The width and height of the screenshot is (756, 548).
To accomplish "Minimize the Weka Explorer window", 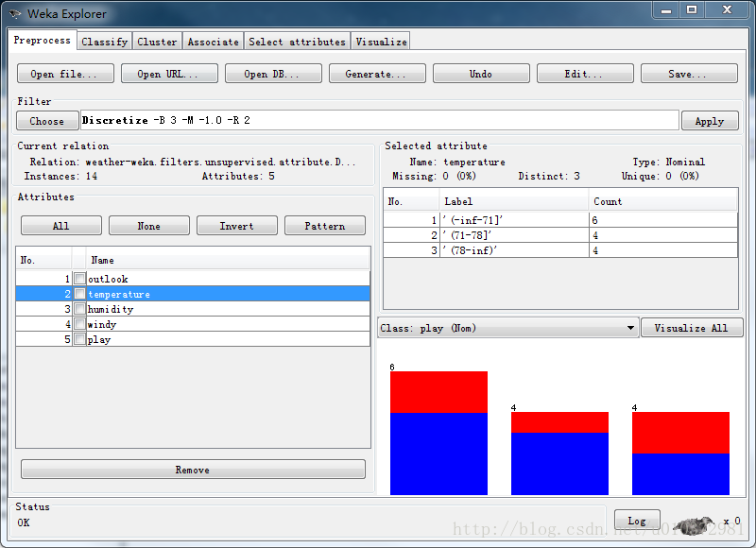I will [x=666, y=9].
